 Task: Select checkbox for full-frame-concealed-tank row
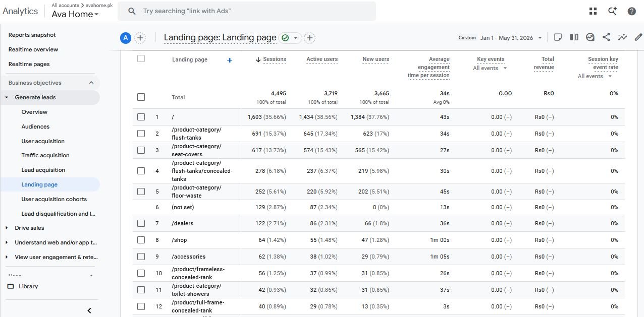coord(141,306)
